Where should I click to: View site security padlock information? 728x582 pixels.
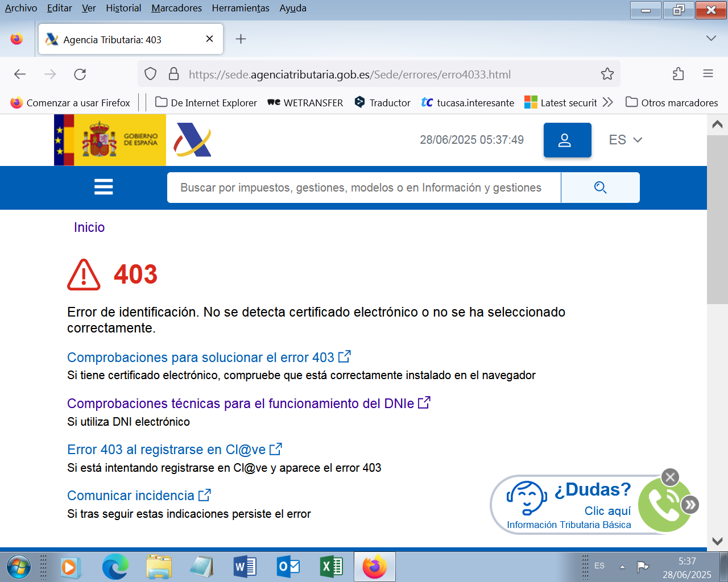(x=174, y=74)
